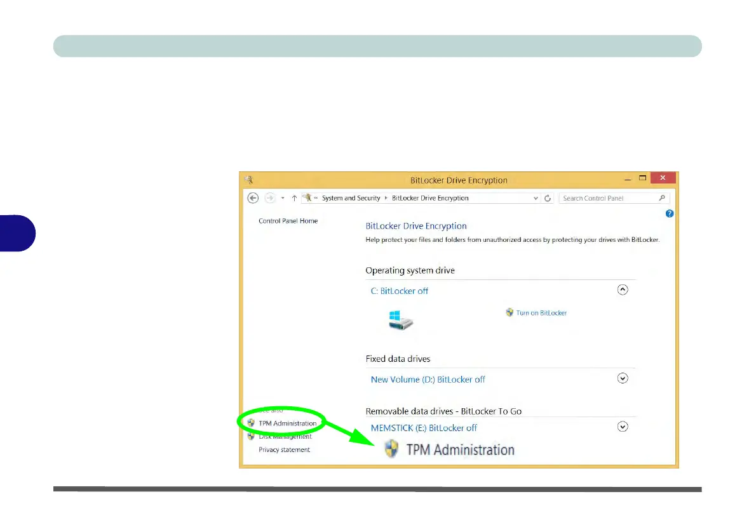Screen dimensions: 756x532
Task: Close the BitLocker Drive Encryption window
Action: [x=663, y=178]
